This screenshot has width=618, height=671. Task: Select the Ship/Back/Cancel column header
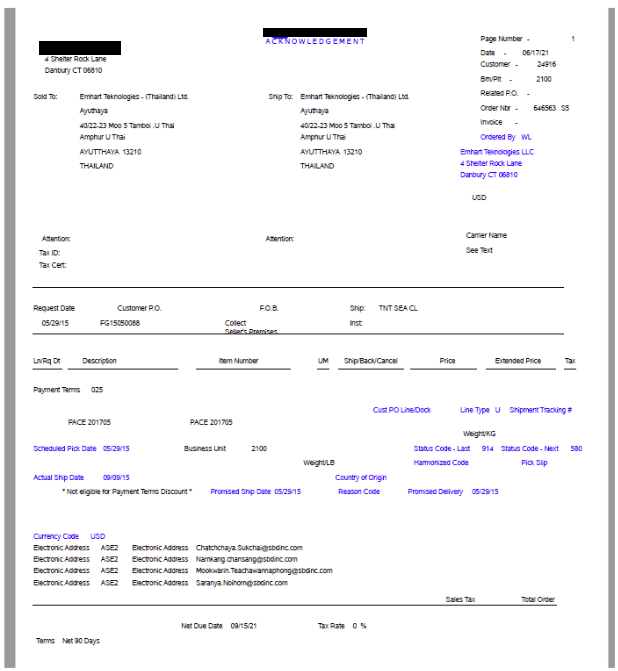pyautogui.click(x=371, y=361)
